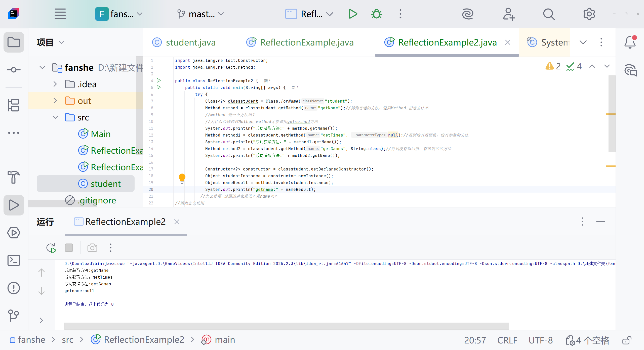Image resolution: width=644 pixels, height=350 pixels.
Task: Click the Debug bug icon
Action: coord(376,14)
